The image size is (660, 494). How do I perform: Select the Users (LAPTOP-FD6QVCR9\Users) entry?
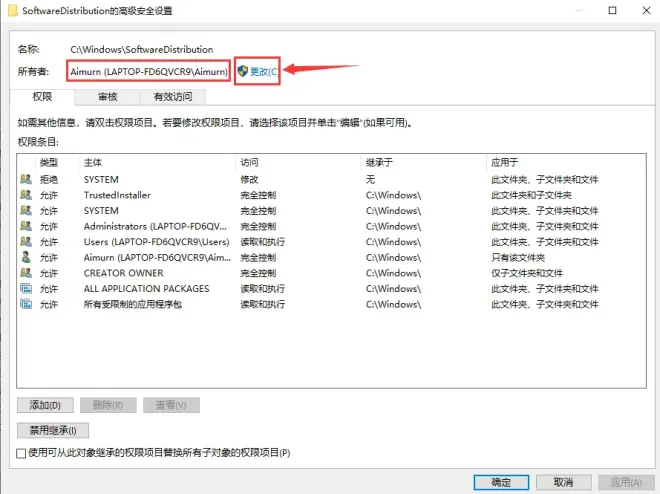click(x=157, y=242)
